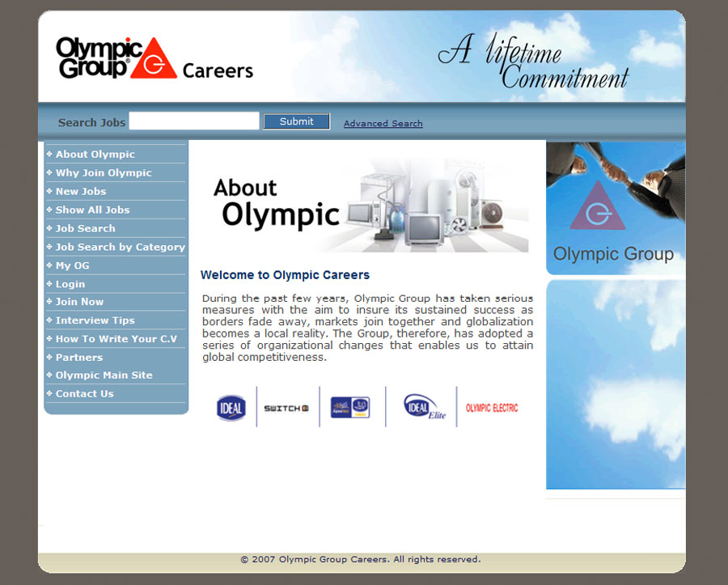This screenshot has height=585, width=728.
Task: View How To Write Your C.V
Action: [x=116, y=339]
